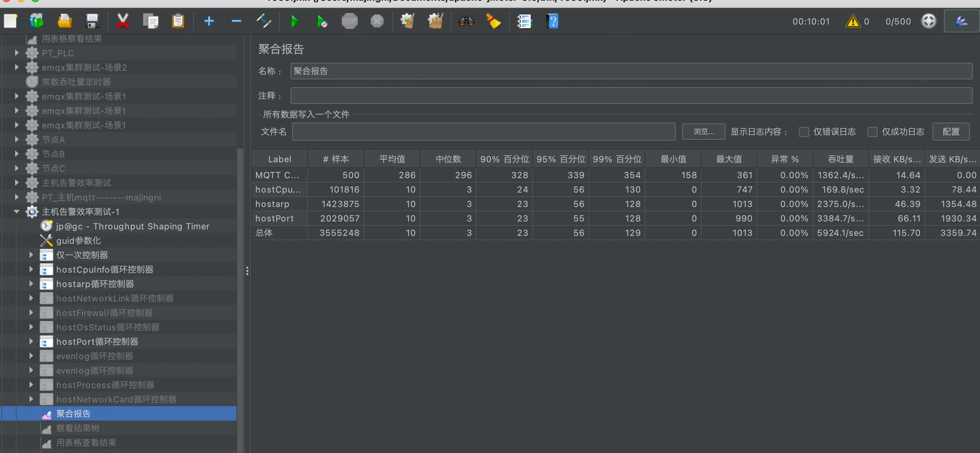Select jp@gc Throughput Shaping Timer item

tap(132, 226)
